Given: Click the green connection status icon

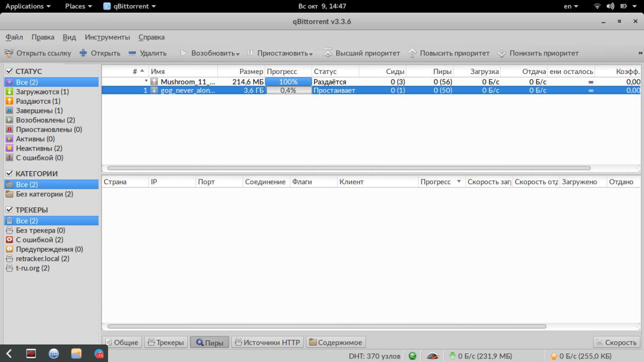Looking at the screenshot, I should pyautogui.click(x=413, y=356).
